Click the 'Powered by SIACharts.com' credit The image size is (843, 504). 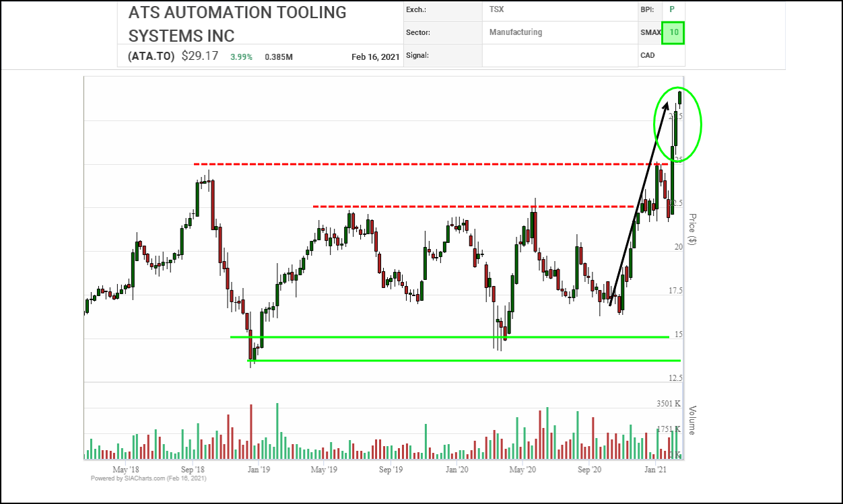(148, 478)
